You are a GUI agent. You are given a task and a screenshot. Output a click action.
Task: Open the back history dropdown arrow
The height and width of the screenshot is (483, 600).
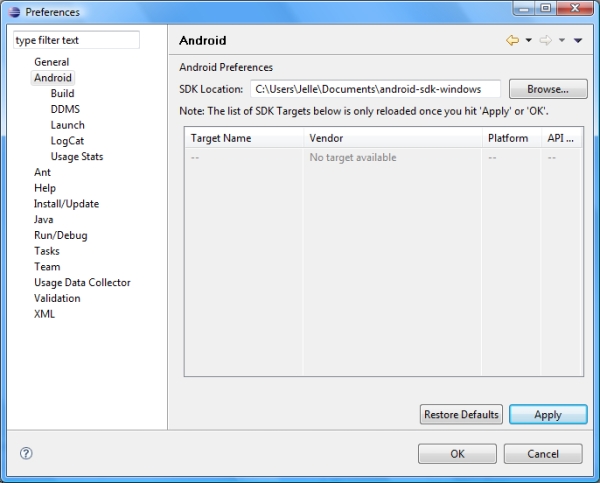528,41
